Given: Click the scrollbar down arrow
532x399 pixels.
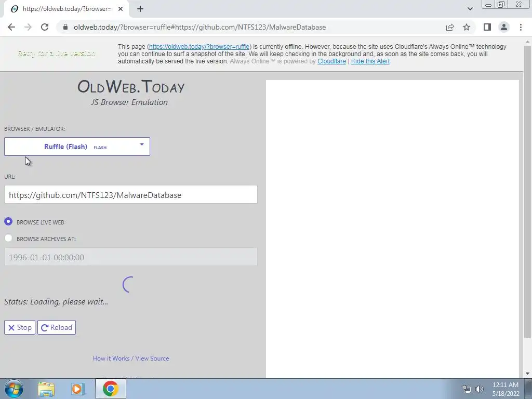Looking at the screenshot, I should click(x=527, y=374).
